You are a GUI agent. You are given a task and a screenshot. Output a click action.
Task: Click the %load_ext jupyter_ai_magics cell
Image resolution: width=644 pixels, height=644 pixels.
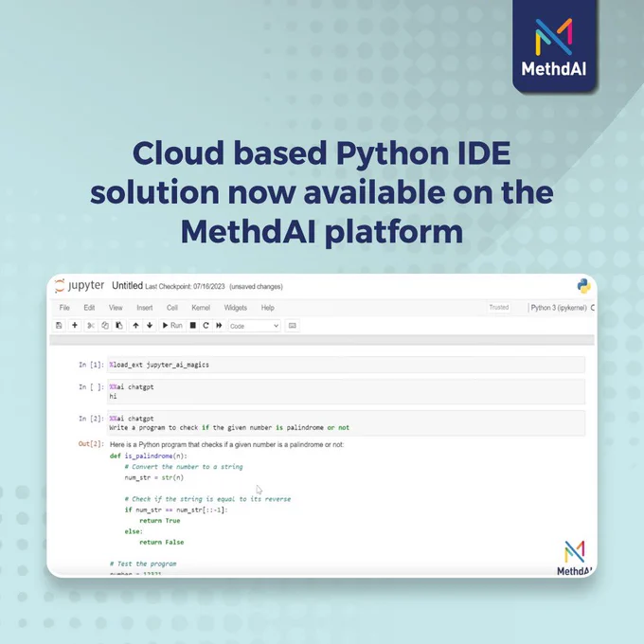[346, 365]
